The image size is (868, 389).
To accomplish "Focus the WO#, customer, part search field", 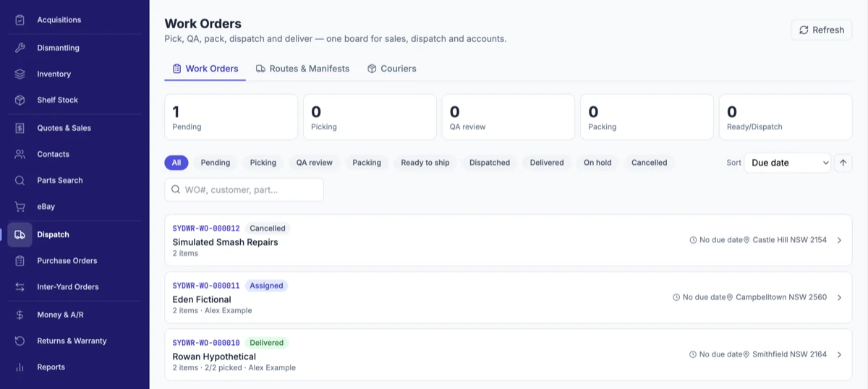I will point(244,189).
